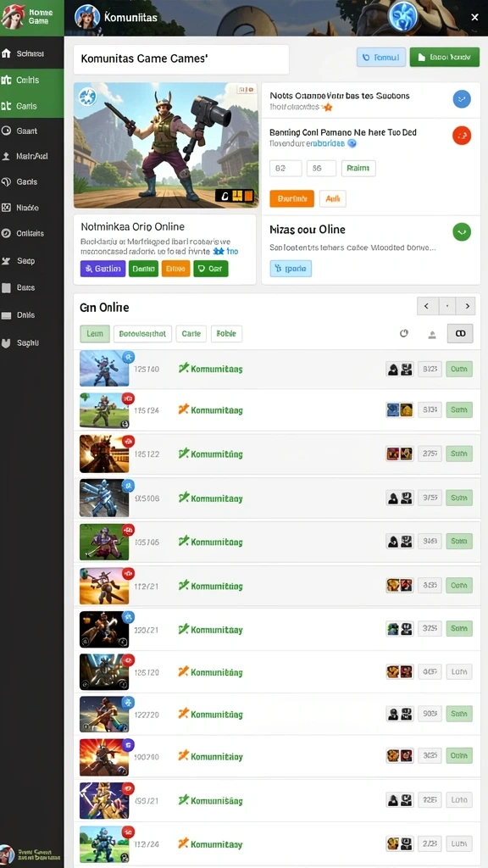Screen dimensions: 488x868
Task: Open the Nidoke sidebar entry
Action: tap(32, 208)
